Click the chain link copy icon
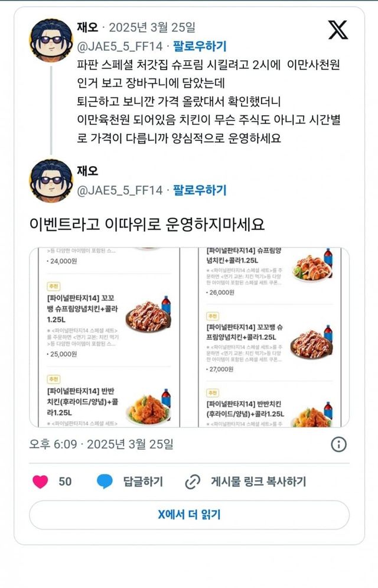378x588 pixels. tap(193, 482)
